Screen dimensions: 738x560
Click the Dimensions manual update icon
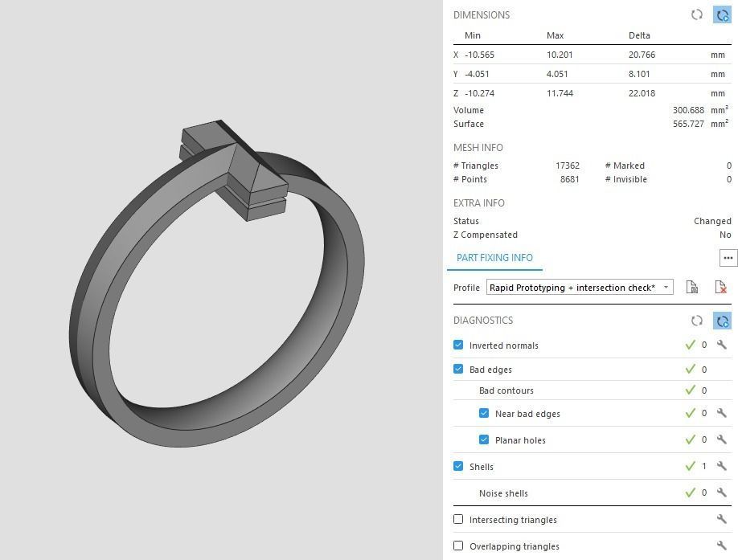[x=696, y=15]
